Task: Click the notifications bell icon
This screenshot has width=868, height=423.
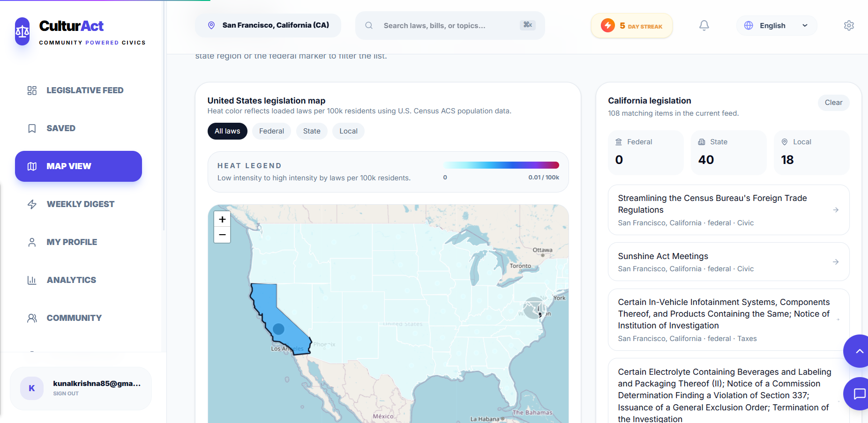Action: (x=704, y=25)
